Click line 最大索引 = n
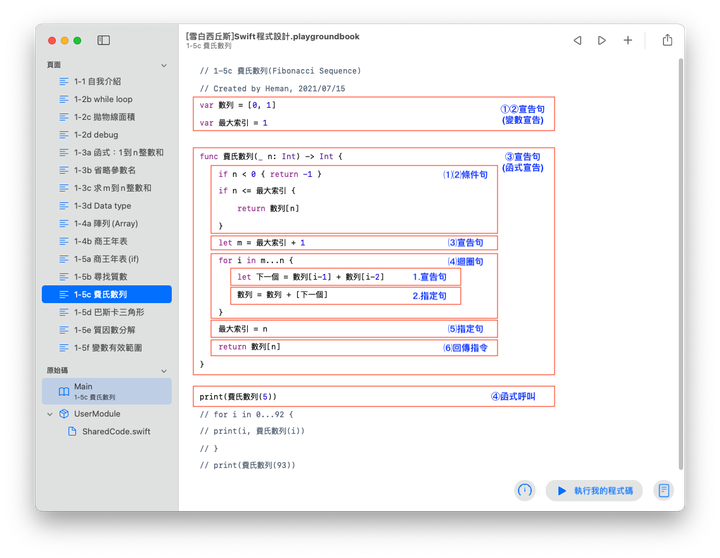 point(242,329)
